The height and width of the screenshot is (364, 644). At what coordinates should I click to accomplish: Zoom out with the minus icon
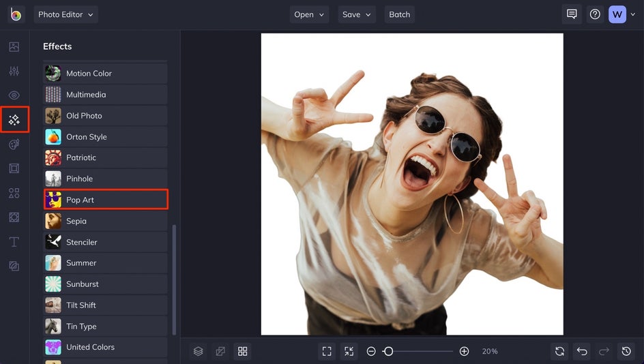coord(371,351)
